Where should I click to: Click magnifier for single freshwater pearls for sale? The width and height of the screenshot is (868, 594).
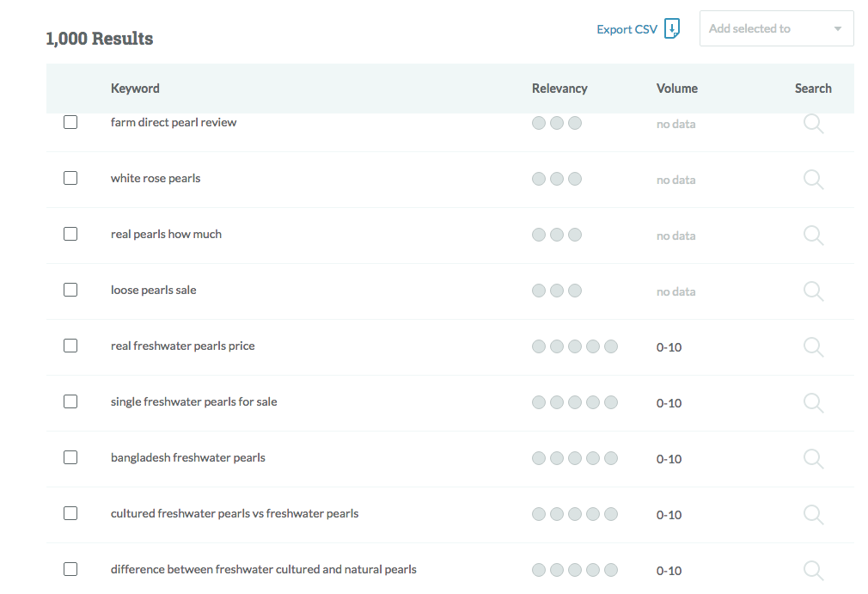813,403
